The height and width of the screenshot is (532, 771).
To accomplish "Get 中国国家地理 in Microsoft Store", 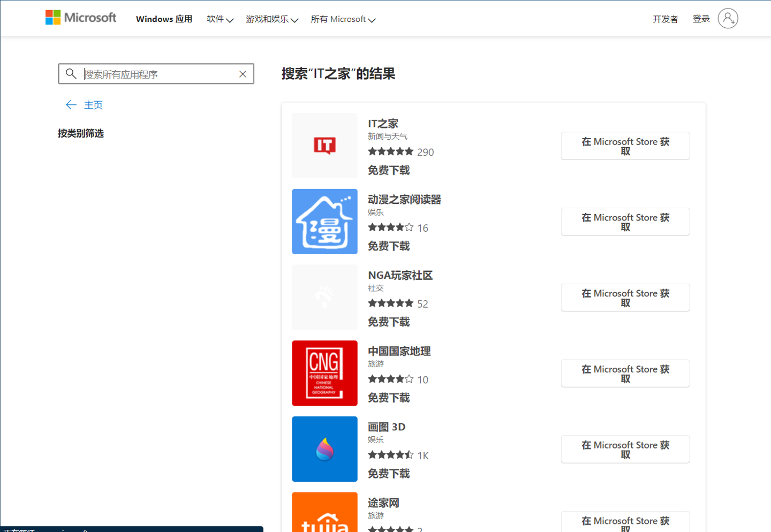I will [625, 374].
